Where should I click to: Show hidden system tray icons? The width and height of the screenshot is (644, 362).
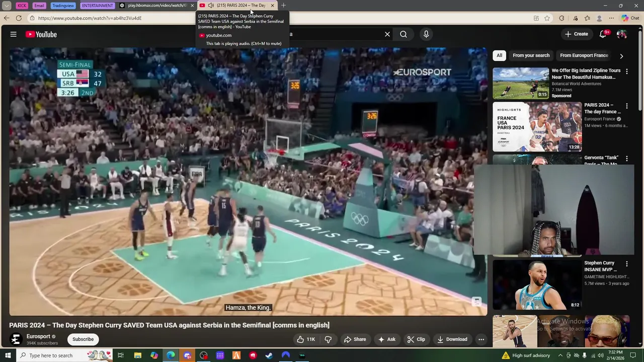[560, 355]
